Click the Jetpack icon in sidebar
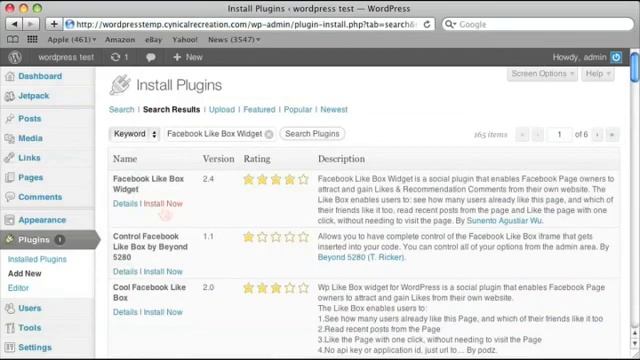640x360 pixels. (10, 96)
